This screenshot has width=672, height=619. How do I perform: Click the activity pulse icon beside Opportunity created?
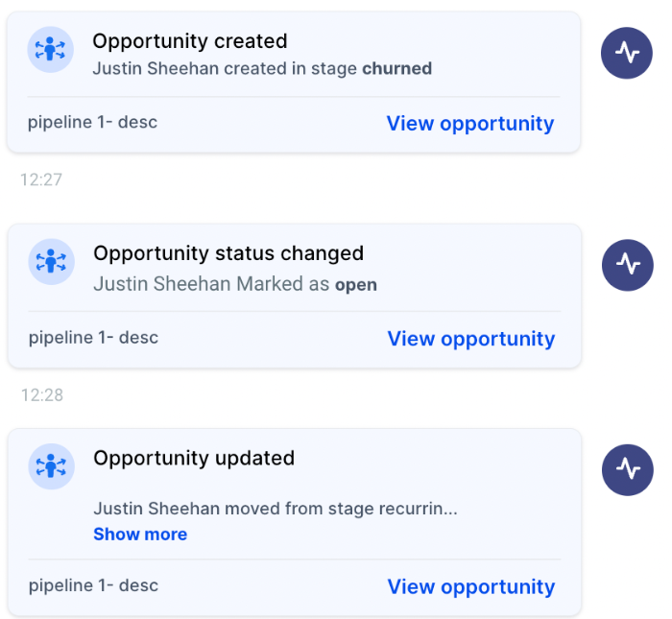627,53
